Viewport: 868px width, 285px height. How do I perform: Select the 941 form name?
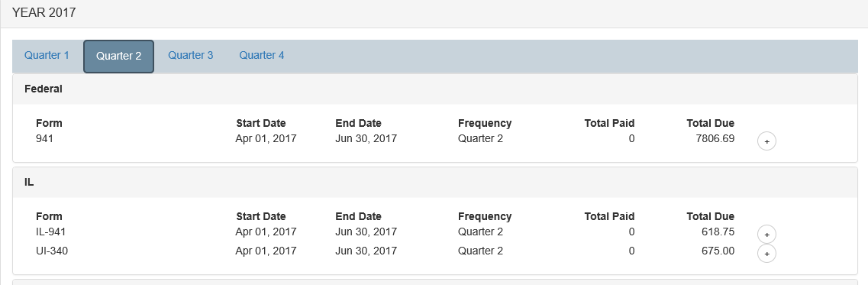click(44, 138)
